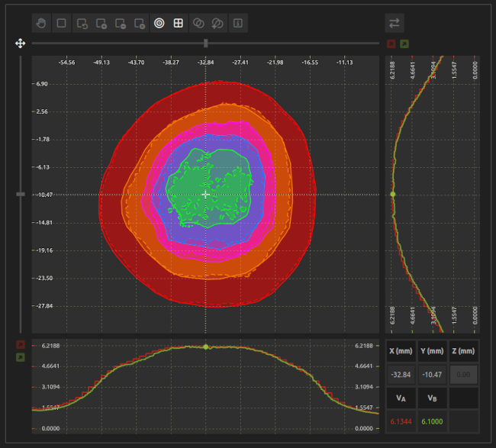Click the Y (mm) column header
496x448 pixels.
point(432,351)
